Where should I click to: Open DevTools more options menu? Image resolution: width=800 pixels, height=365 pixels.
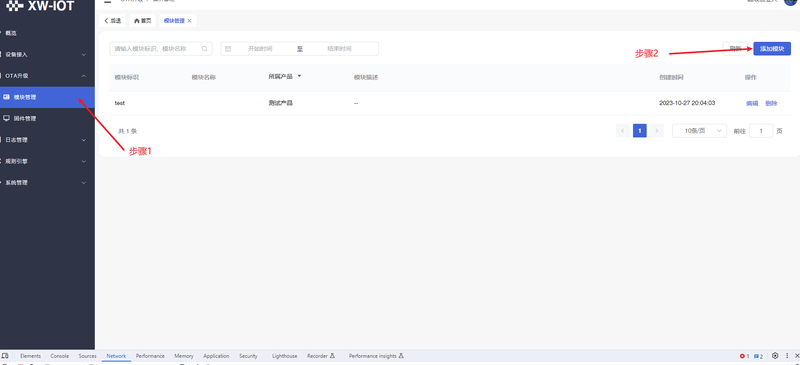(x=787, y=356)
